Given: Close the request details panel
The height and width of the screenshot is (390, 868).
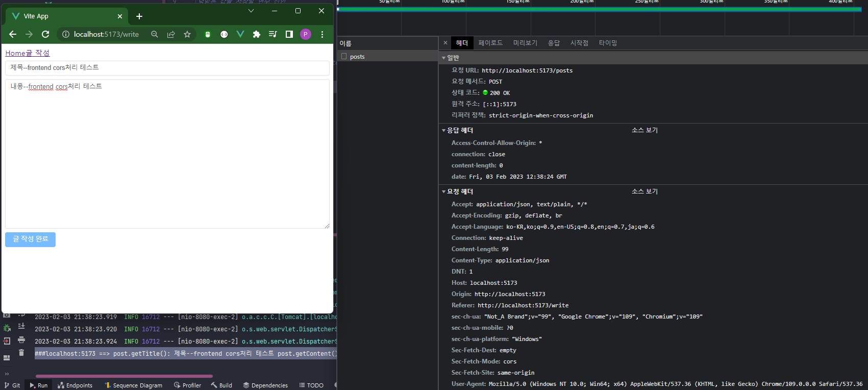Looking at the screenshot, I should point(445,43).
